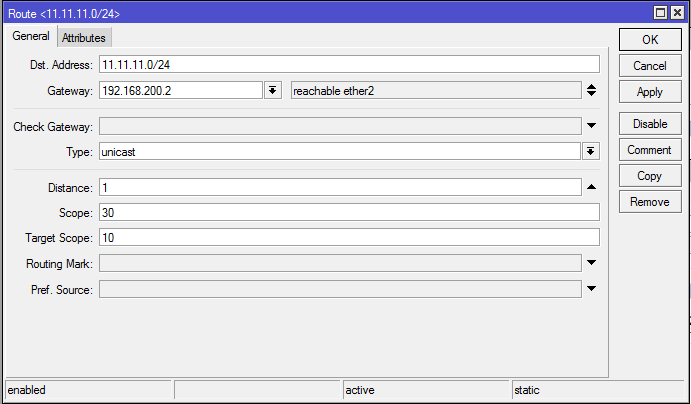Expand the Pref. Source field
691x404 pixels.
point(591,290)
